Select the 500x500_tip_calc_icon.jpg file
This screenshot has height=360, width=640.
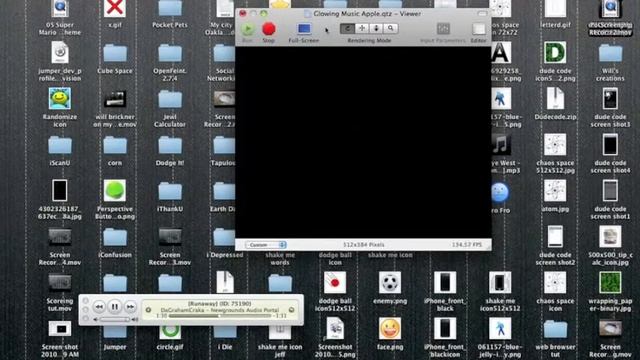(610, 236)
